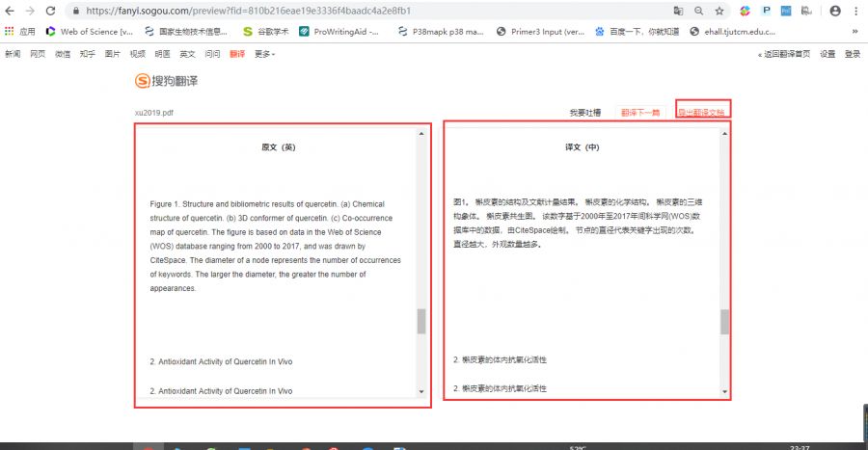Switch to the 新闻 tab

point(13,54)
